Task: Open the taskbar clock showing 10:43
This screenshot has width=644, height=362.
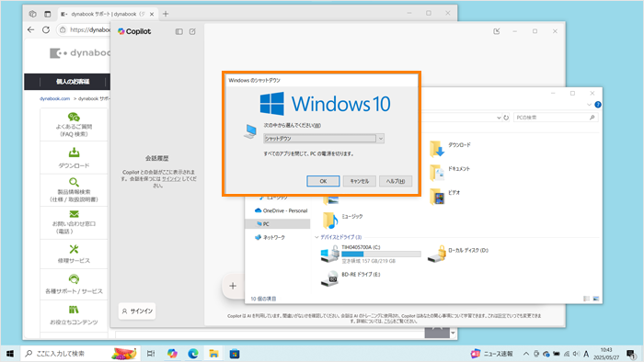Action: (x=606, y=354)
